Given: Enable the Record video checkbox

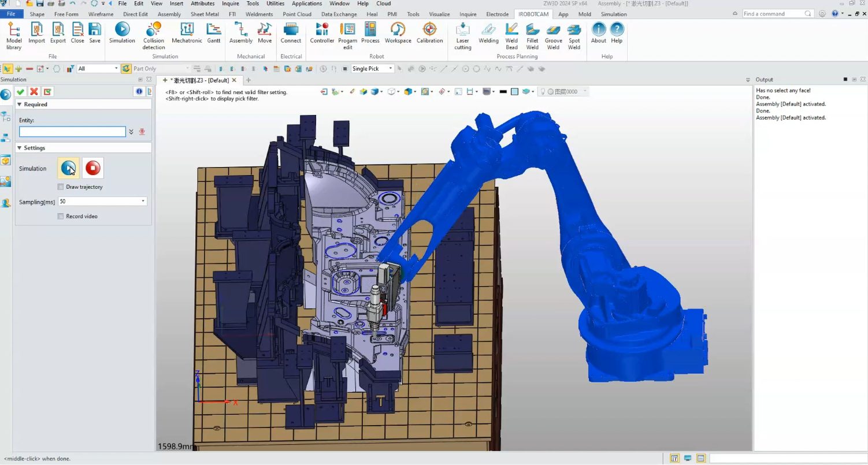Looking at the screenshot, I should [x=60, y=216].
